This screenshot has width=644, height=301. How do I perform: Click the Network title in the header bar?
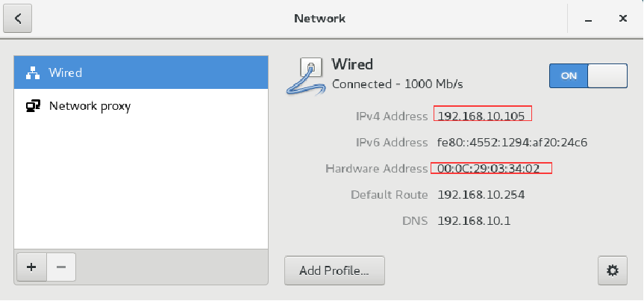pyautogui.click(x=319, y=19)
